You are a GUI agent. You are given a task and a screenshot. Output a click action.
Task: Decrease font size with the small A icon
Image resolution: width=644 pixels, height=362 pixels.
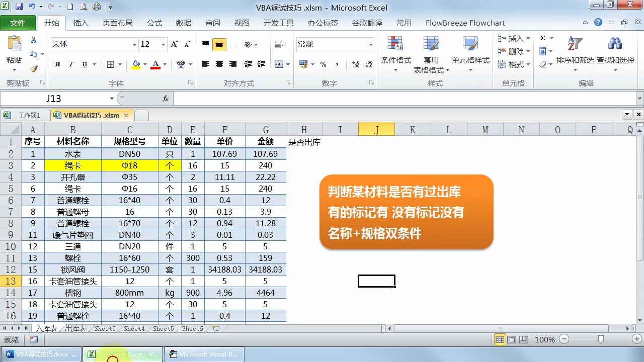point(187,44)
